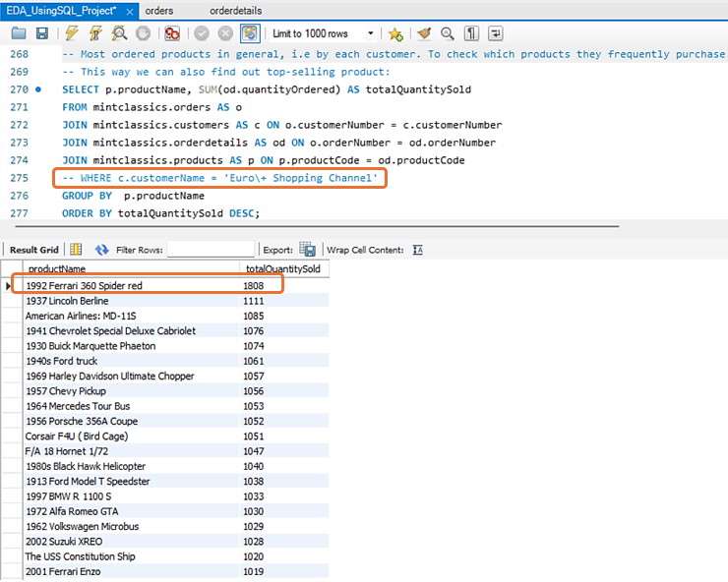728x582 pixels.
Task: Switch to the orderdetails tab
Action: point(236,11)
